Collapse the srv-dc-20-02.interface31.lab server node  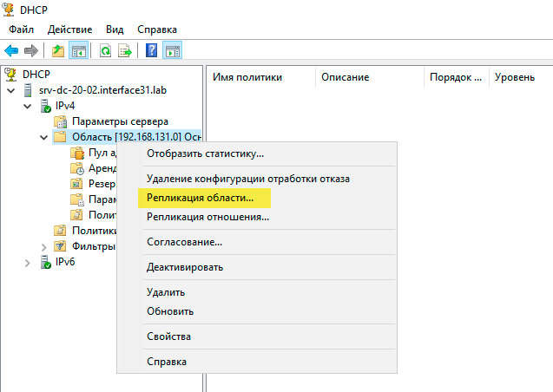click(11, 90)
